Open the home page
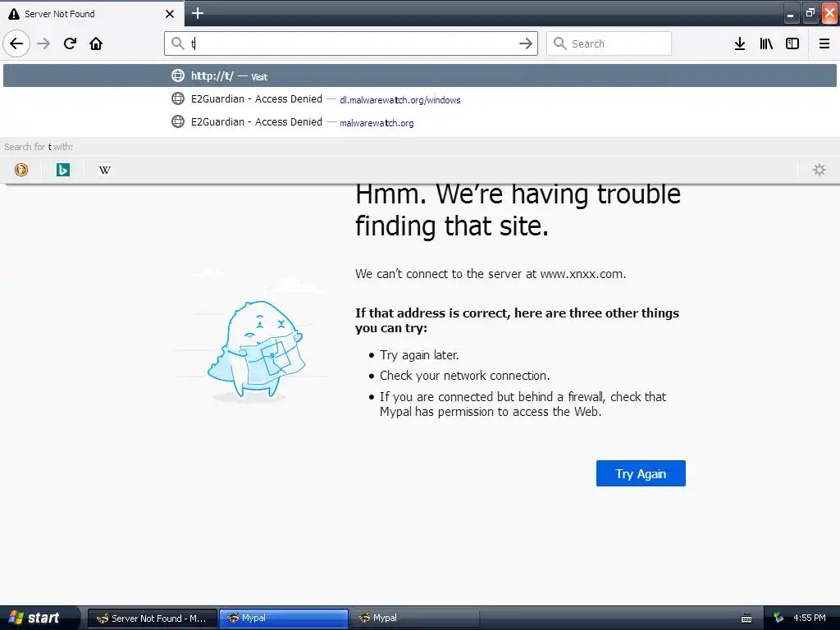Image resolution: width=840 pixels, height=630 pixels. click(96, 43)
